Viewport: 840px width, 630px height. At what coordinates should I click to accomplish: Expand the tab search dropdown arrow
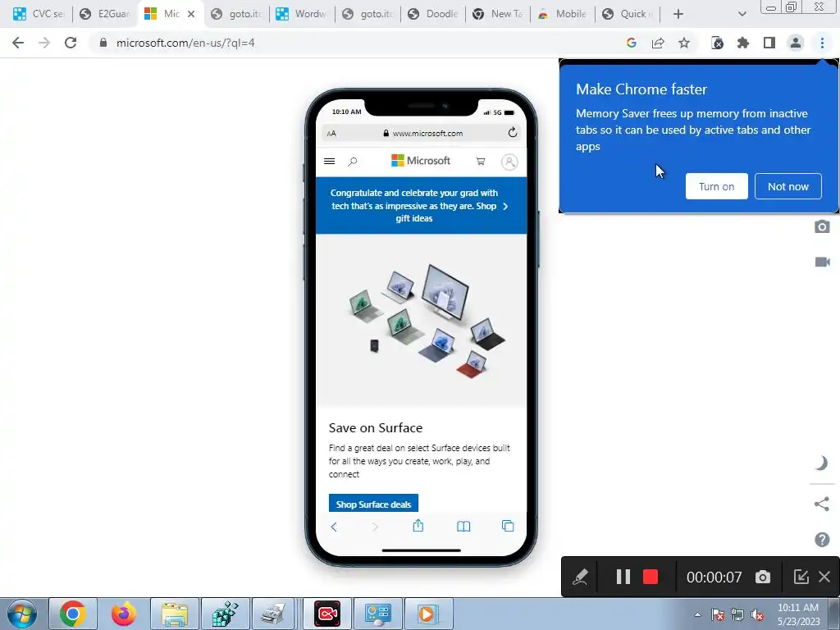742,14
